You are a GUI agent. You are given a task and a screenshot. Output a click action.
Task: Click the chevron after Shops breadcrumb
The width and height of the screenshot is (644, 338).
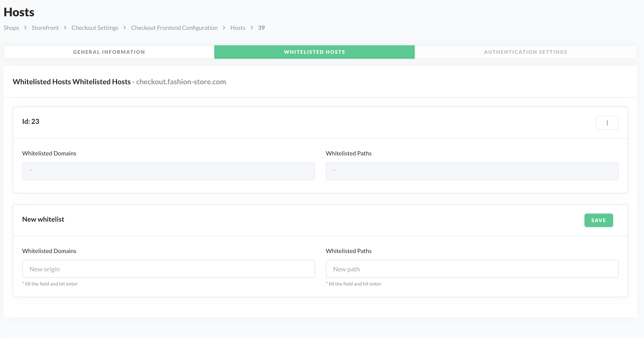tap(25, 28)
